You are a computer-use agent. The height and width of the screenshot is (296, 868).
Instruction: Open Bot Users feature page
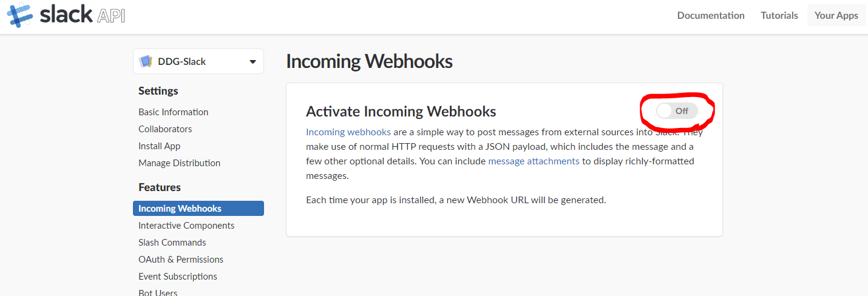[158, 292]
